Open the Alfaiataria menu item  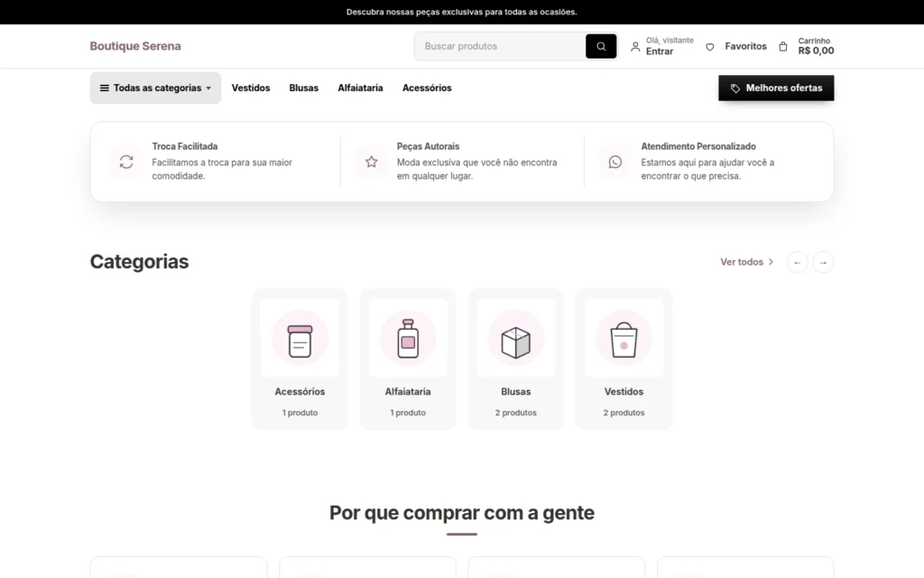coord(360,88)
